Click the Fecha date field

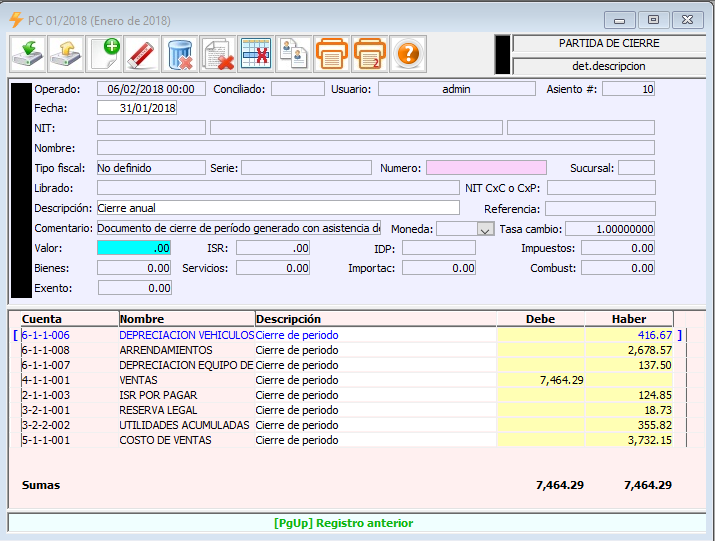click(137, 108)
